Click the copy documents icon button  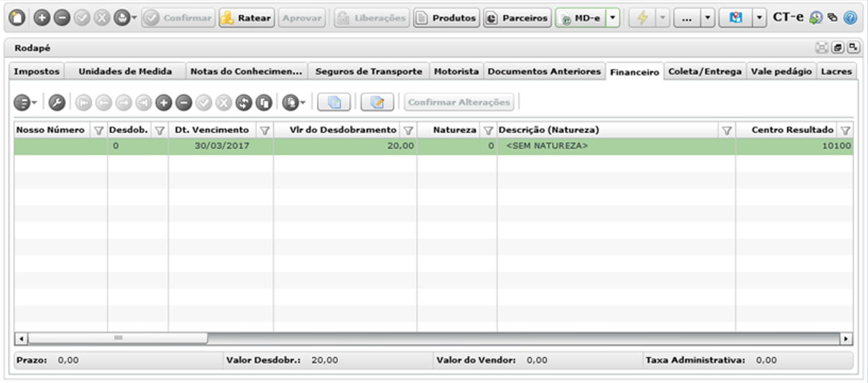click(x=334, y=102)
